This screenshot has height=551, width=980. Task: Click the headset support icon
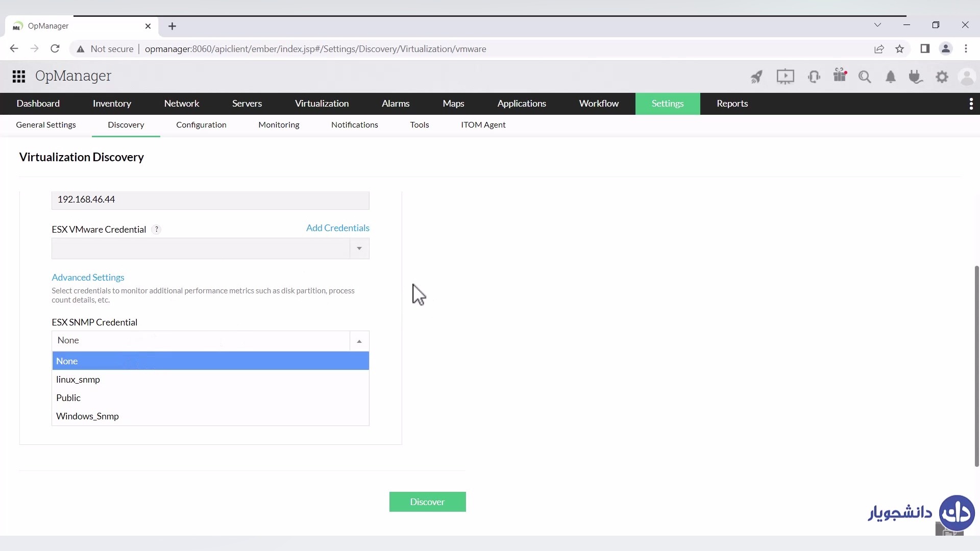(814, 77)
